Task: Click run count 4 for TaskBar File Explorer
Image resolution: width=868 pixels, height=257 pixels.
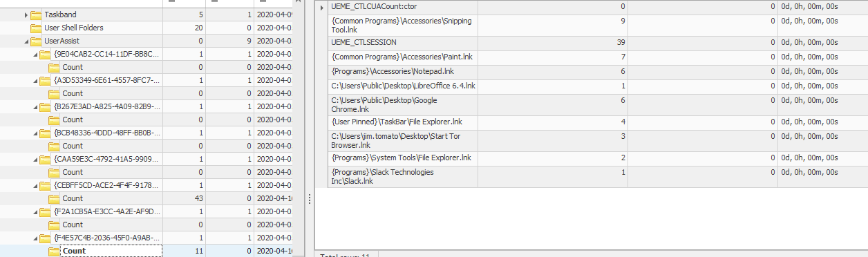Action: click(x=623, y=122)
